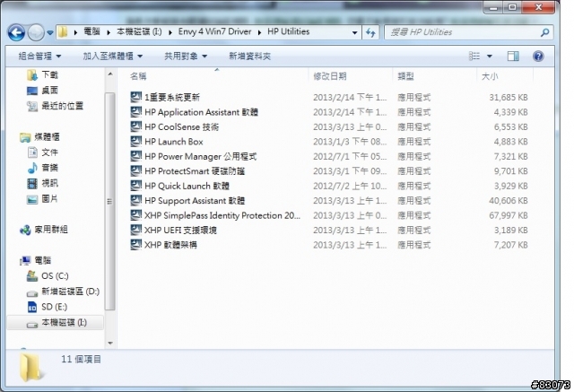Change view with the view mode icon
This screenshot has height=392, width=574.
(x=474, y=56)
